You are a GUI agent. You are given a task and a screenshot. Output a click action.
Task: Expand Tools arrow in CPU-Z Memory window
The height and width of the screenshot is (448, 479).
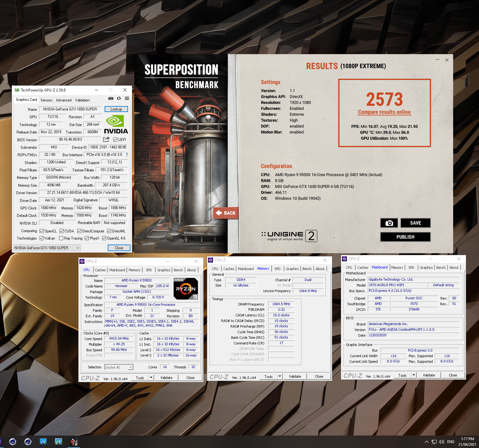pos(280,376)
